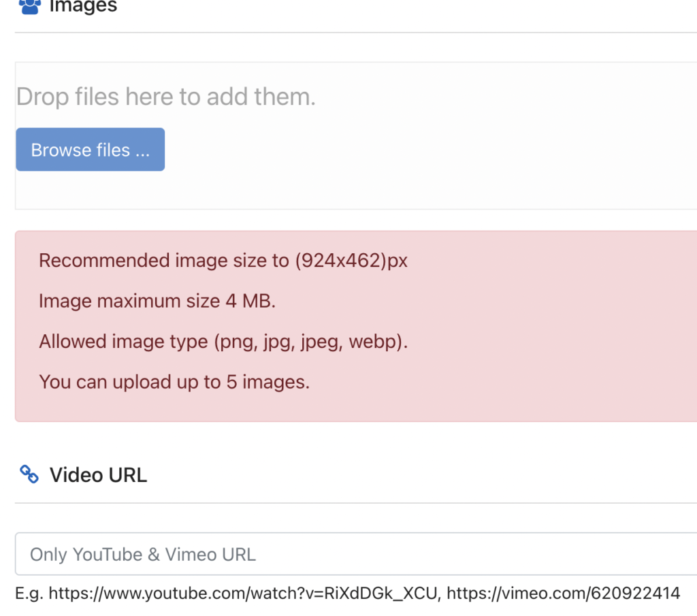Click the 'E.g.' label below the URL field
Image resolution: width=697 pixels, height=616 pixels.
tap(29, 593)
